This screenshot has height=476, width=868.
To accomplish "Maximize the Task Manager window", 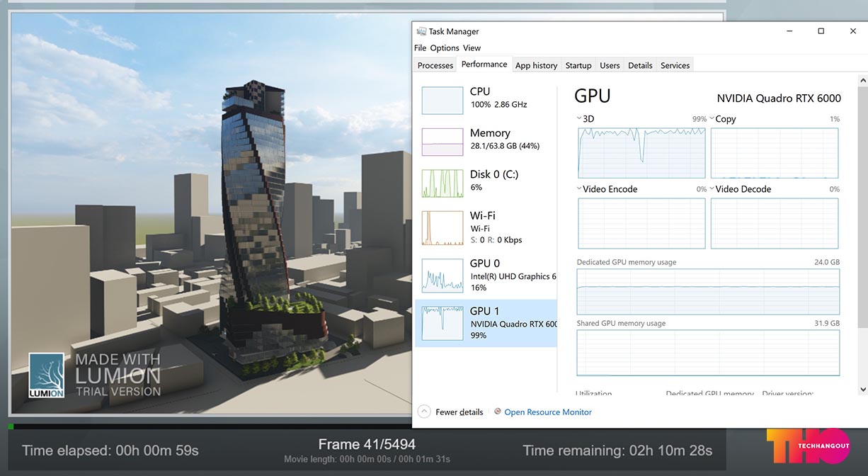I will point(821,31).
